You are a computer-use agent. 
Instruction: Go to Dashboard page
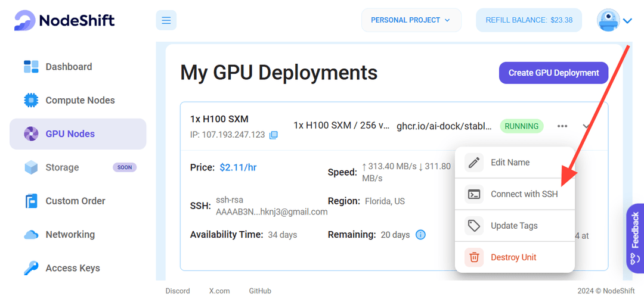click(78, 67)
